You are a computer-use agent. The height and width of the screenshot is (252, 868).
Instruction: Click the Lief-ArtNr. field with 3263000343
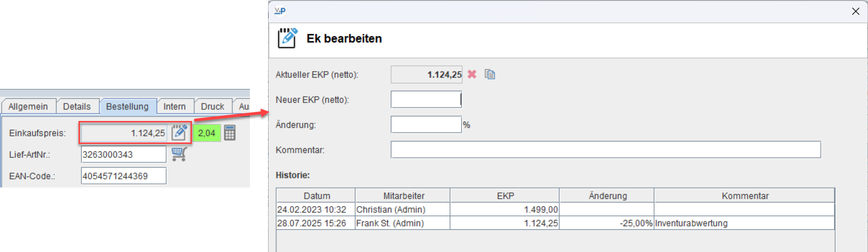pos(124,154)
